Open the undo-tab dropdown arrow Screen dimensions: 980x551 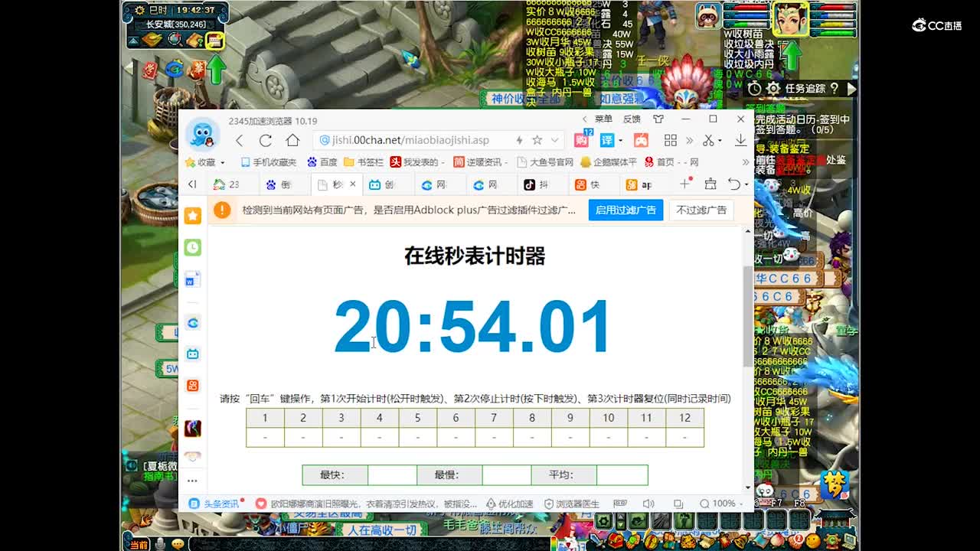point(746,184)
